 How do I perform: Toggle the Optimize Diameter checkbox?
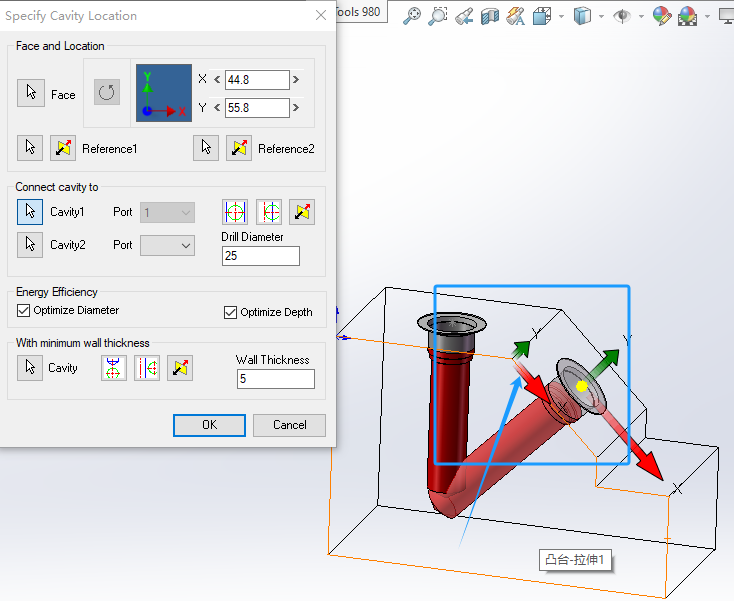[23, 310]
